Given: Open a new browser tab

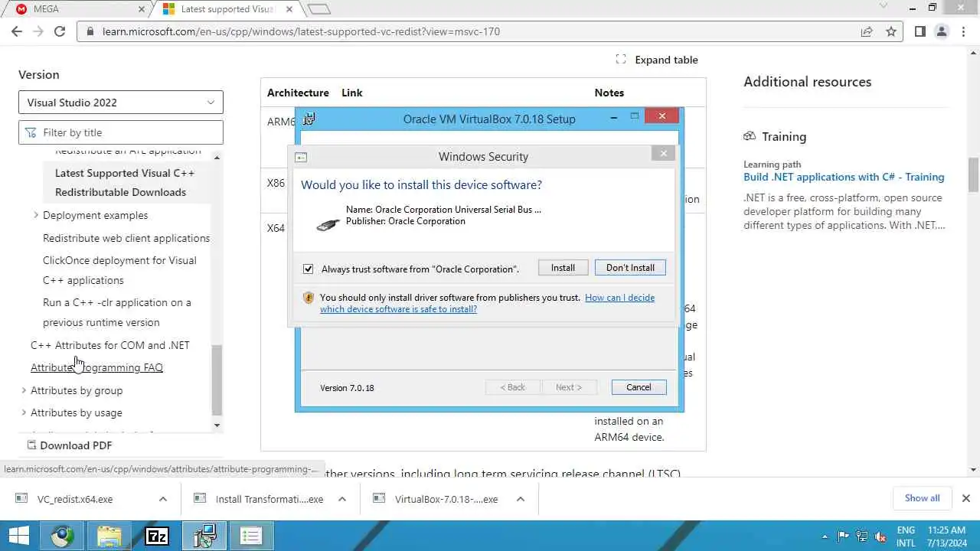Looking at the screenshot, I should pyautogui.click(x=319, y=9).
